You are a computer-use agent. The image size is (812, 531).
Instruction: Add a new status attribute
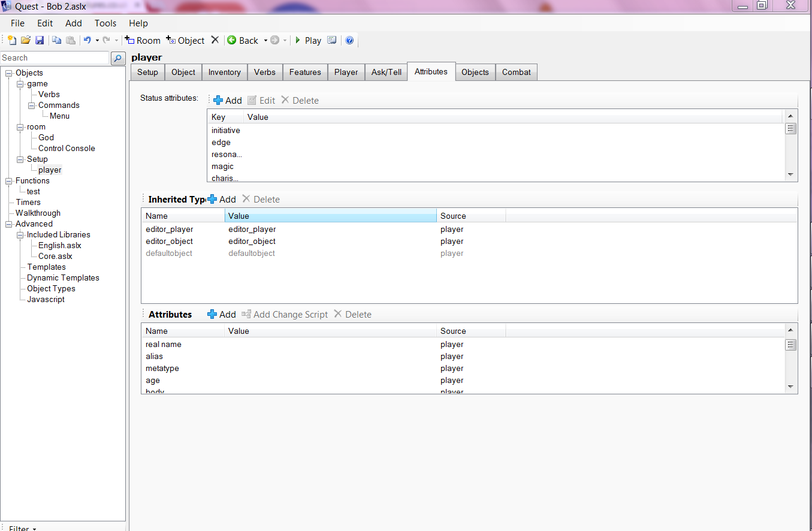pos(228,100)
